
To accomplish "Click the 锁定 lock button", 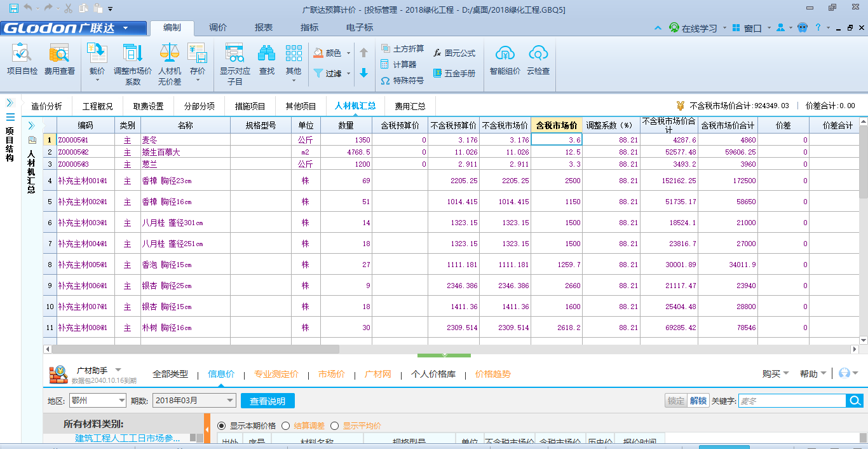I will click(x=676, y=401).
